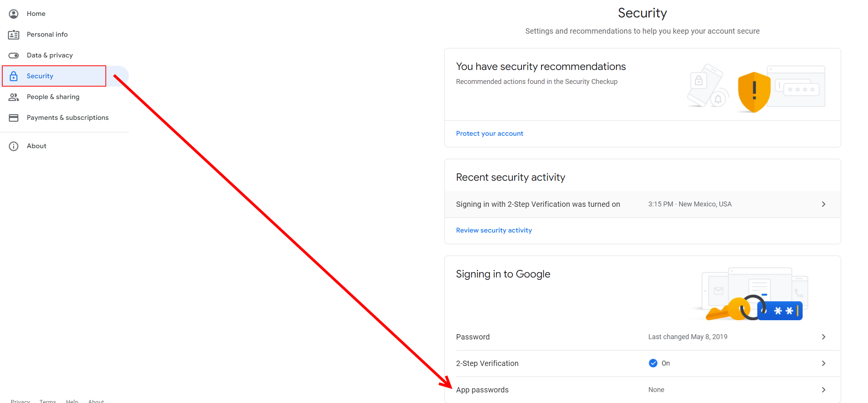This screenshot has height=403, width=868.
Task: Click the About info circle icon
Action: click(x=14, y=146)
